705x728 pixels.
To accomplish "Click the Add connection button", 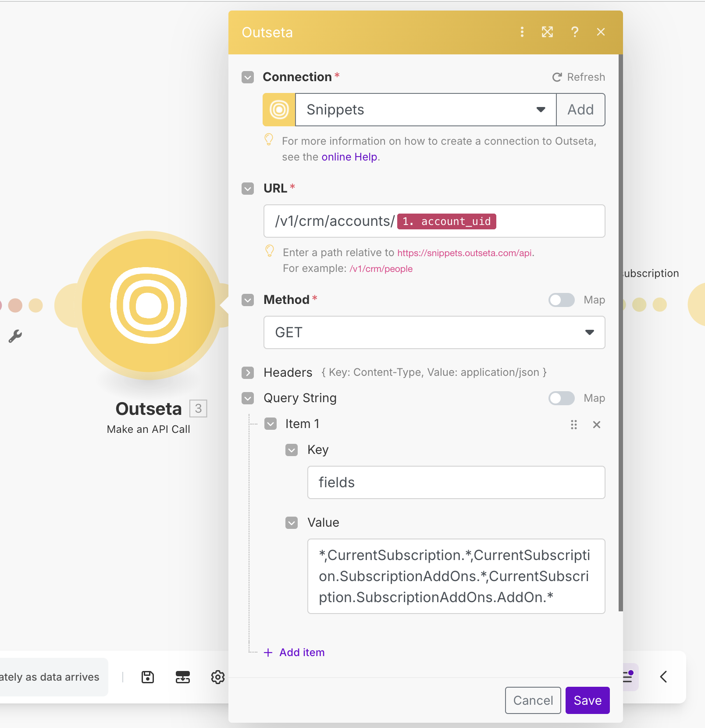I will tap(580, 110).
